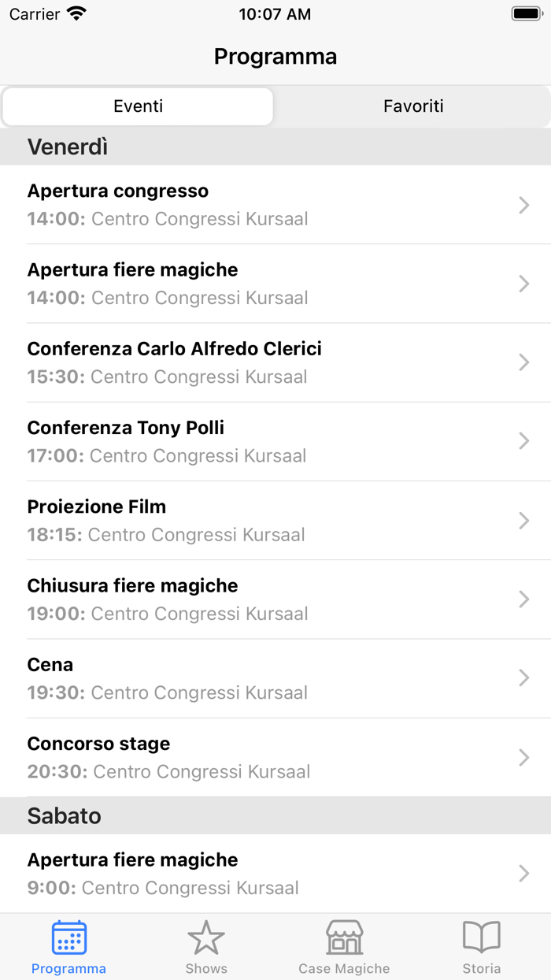Viewport: 551px width, 980px height.
Task: Open the Proiezione Film event
Action: point(275,520)
